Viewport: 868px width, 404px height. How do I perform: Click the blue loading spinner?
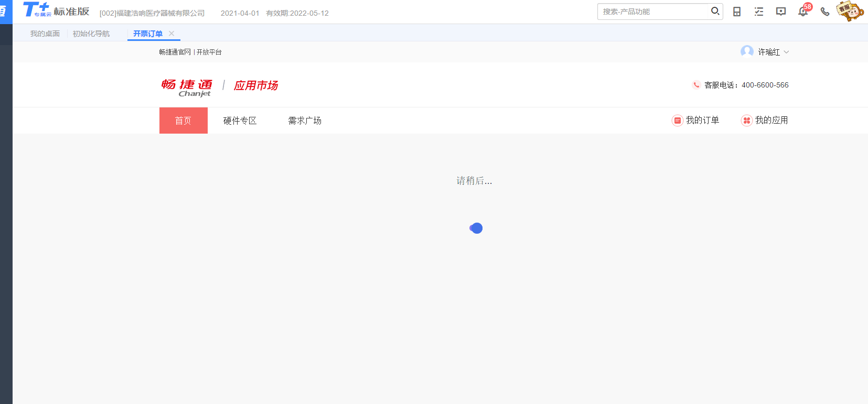pos(476,228)
